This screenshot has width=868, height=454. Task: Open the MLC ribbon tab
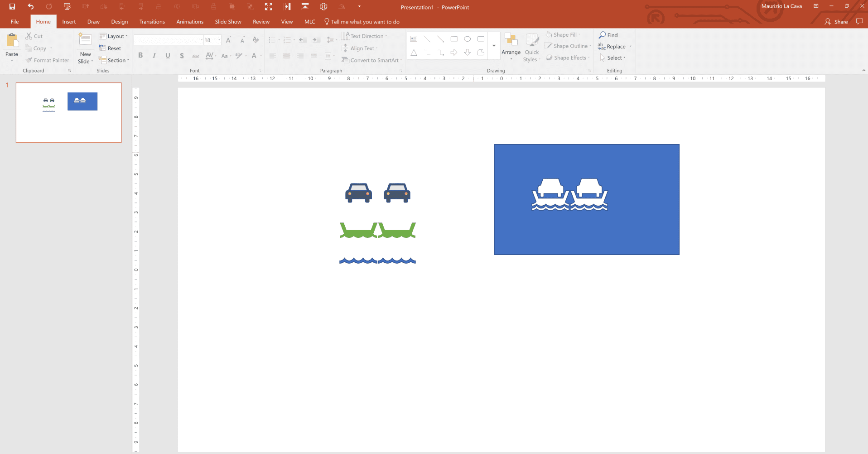(x=310, y=21)
